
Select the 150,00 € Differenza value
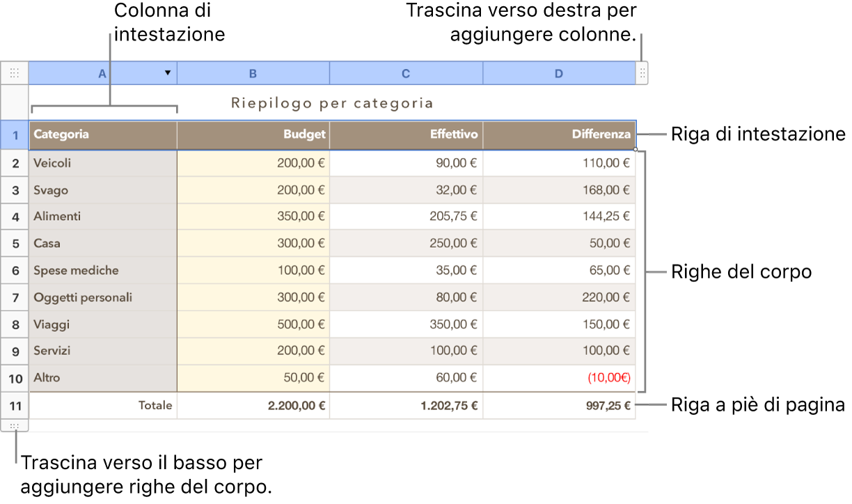[x=559, y=324]
